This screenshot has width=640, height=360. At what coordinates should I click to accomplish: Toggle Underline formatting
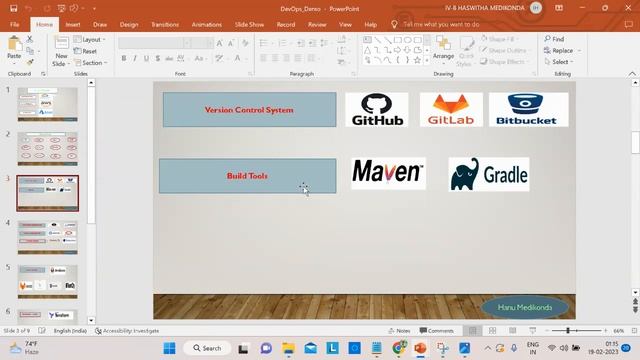(146, 58)
